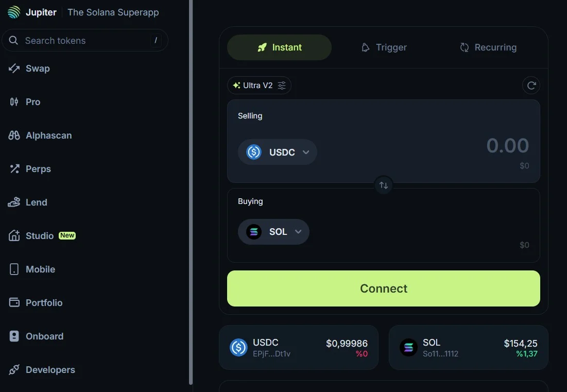Screen dimensions: 567x392
Task: Refresh quote with circular arrow icon
Action: click(531, 86)
